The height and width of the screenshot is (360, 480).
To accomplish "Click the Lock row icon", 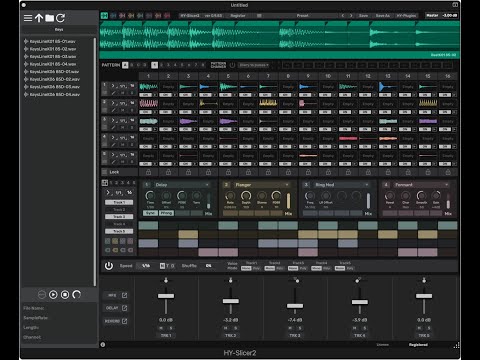I will pos(105,172).
